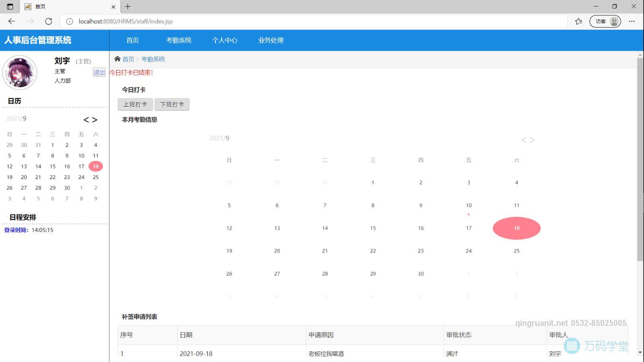This screenshot has width=644, height=362.
Task: Click the 下班打卡 clock-out button
Action: [x=172, y=104]
